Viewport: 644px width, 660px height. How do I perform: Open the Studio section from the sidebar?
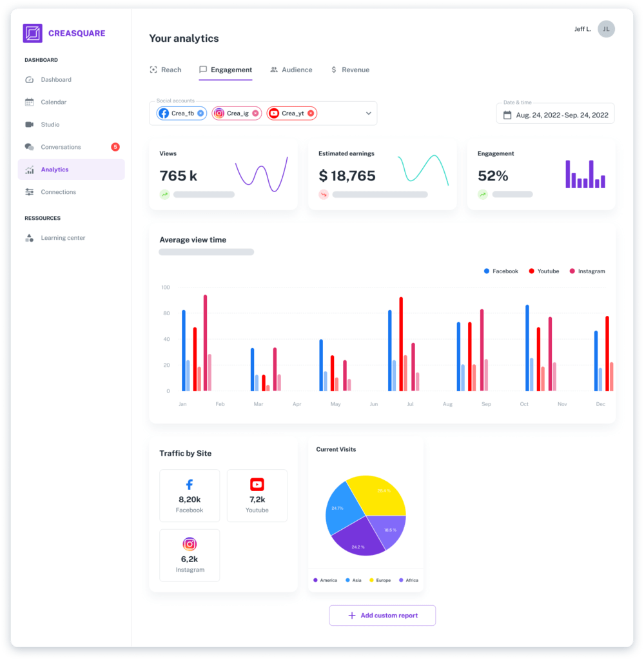pyautogui.click(x=30, y=124)
